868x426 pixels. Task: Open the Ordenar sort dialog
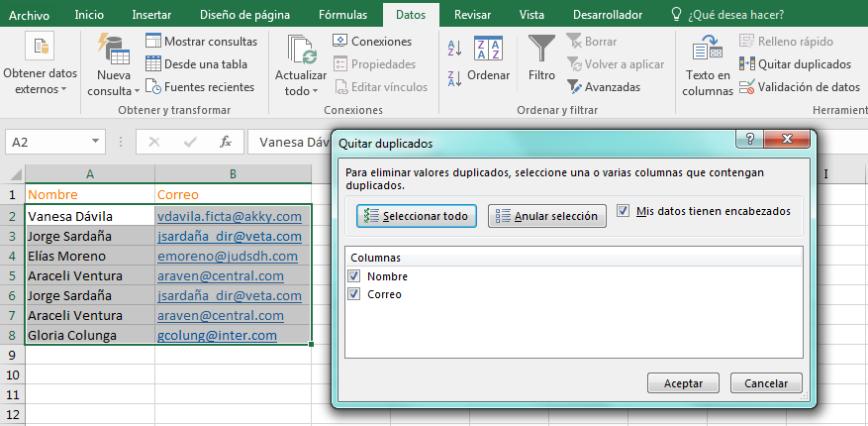[x=488, y=59]
